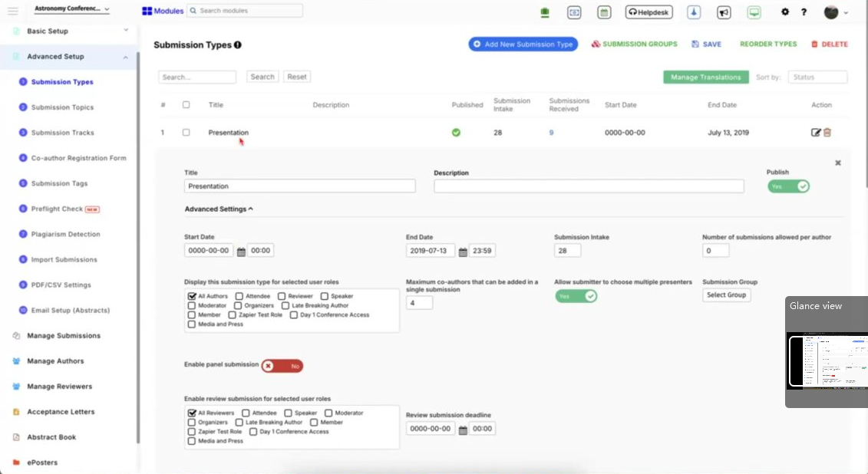The height and width of the screenshot is (474, 868).
Task: Open Preflight Check page
Action: coord(57,209)
